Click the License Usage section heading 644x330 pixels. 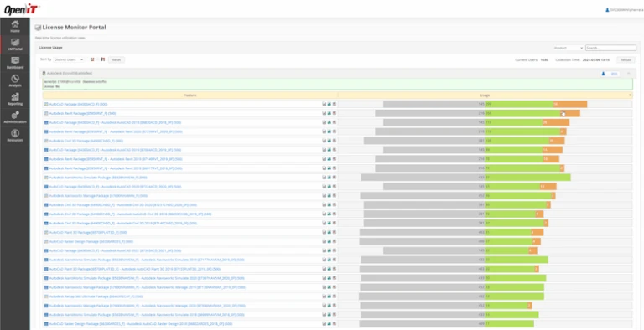pos(50,48)
